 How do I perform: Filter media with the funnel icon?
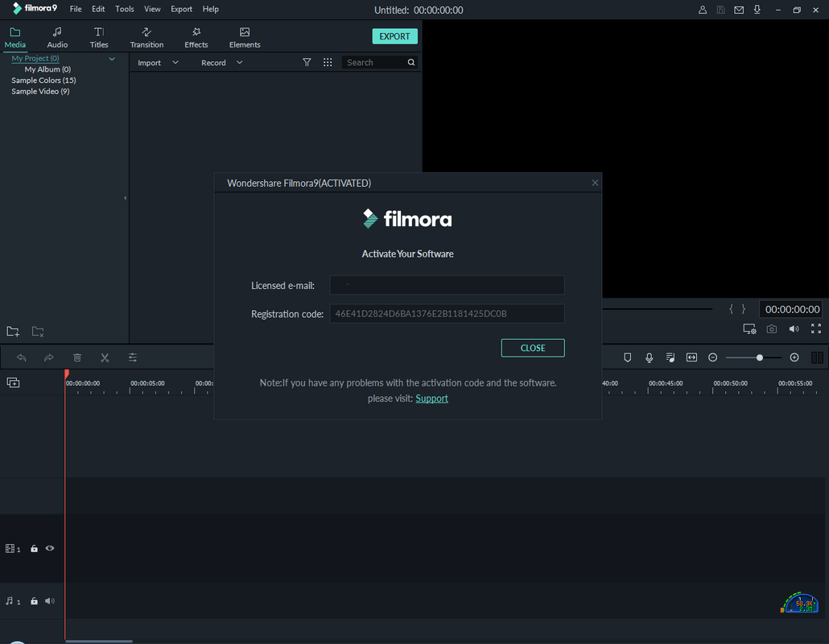click(x=307, y=63)
